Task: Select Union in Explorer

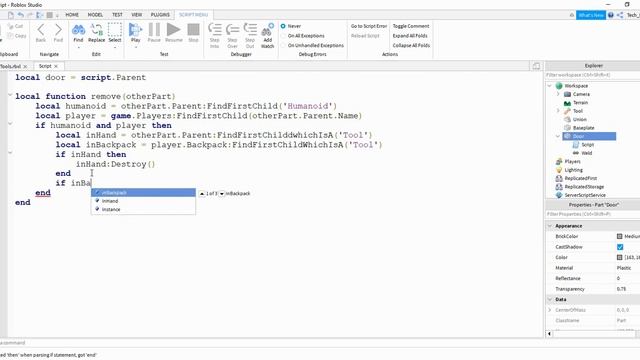Action: click(x=579, y=120)
